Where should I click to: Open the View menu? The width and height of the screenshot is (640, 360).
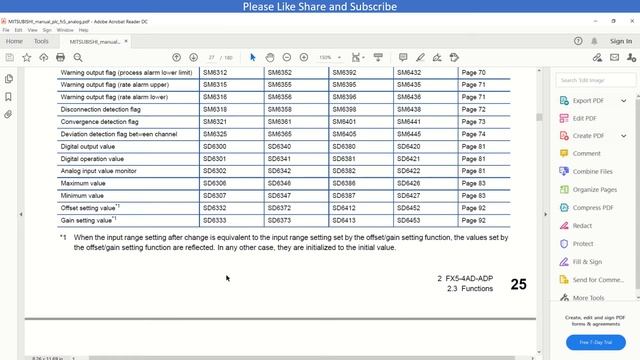[33, 30]
